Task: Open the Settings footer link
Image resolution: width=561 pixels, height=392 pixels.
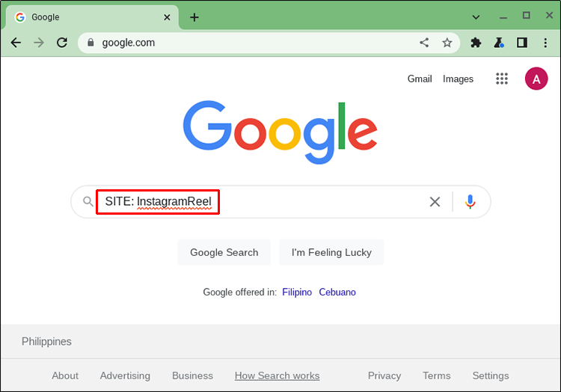Action: pos(491,376)
